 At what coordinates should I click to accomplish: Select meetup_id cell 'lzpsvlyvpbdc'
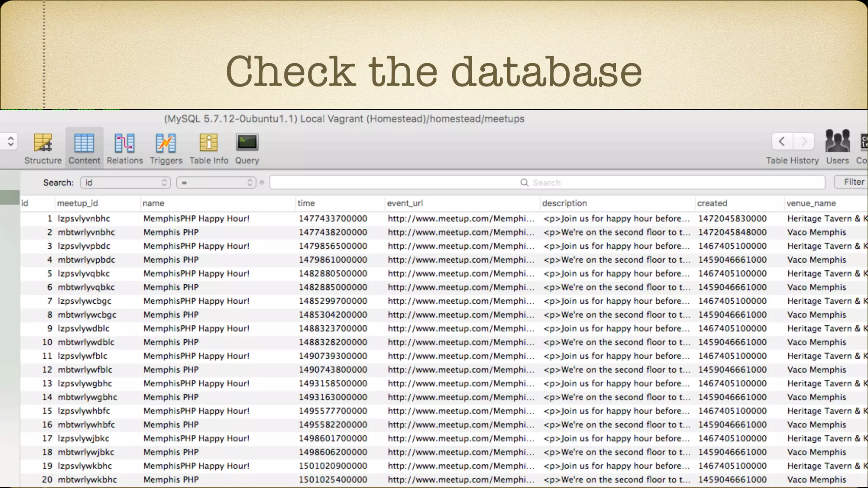84,246
